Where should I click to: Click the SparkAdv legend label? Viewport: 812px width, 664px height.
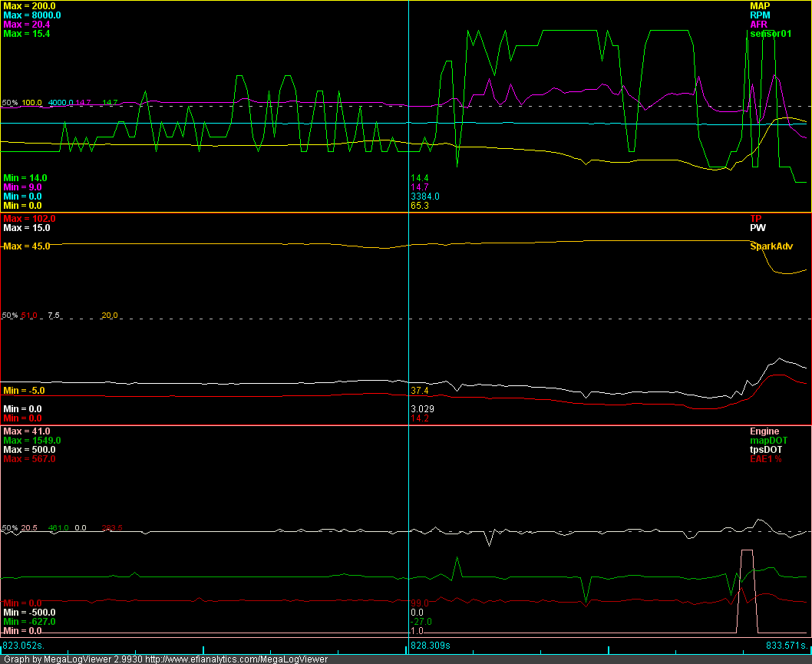[771, 246]
